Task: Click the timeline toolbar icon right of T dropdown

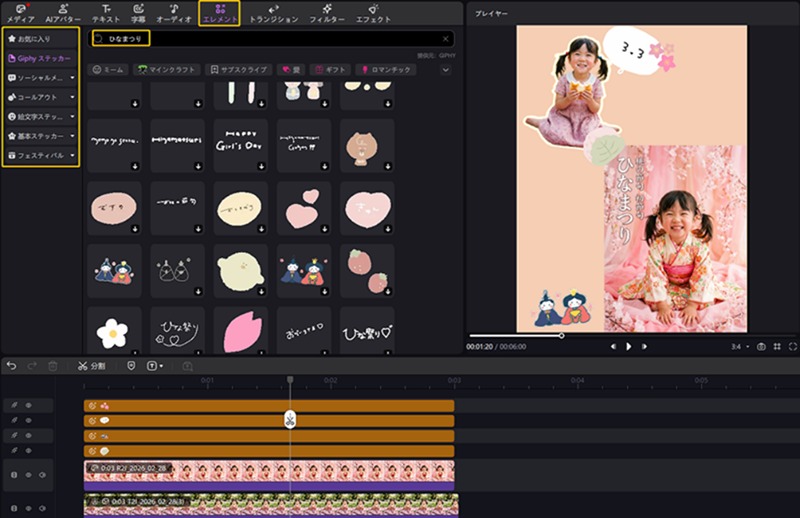Action: 187,366
